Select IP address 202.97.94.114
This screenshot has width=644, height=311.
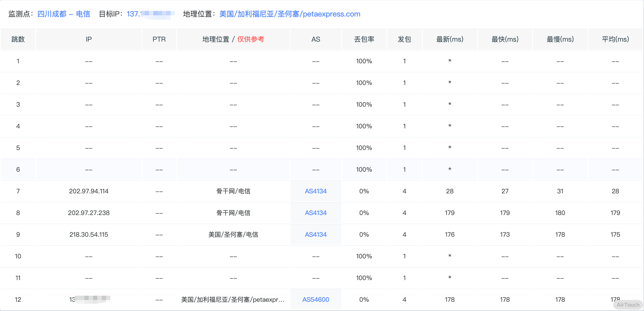click(89, 191)
